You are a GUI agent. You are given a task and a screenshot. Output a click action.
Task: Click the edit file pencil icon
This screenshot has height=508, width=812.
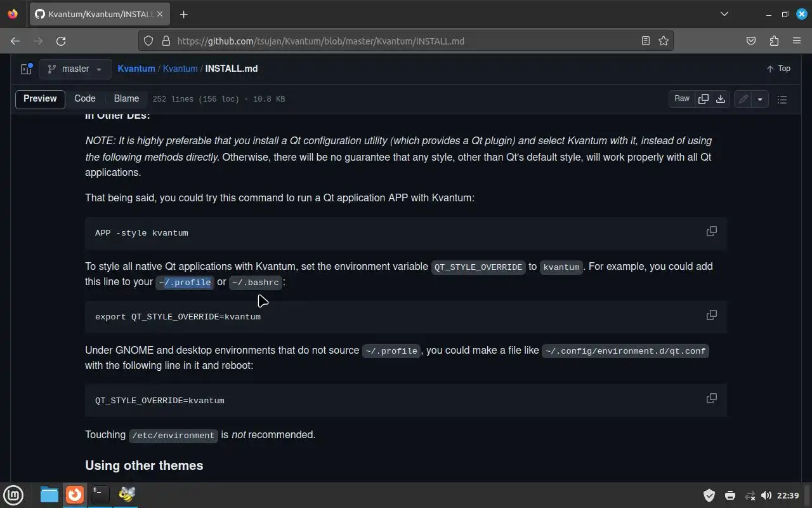pos(743,99)
